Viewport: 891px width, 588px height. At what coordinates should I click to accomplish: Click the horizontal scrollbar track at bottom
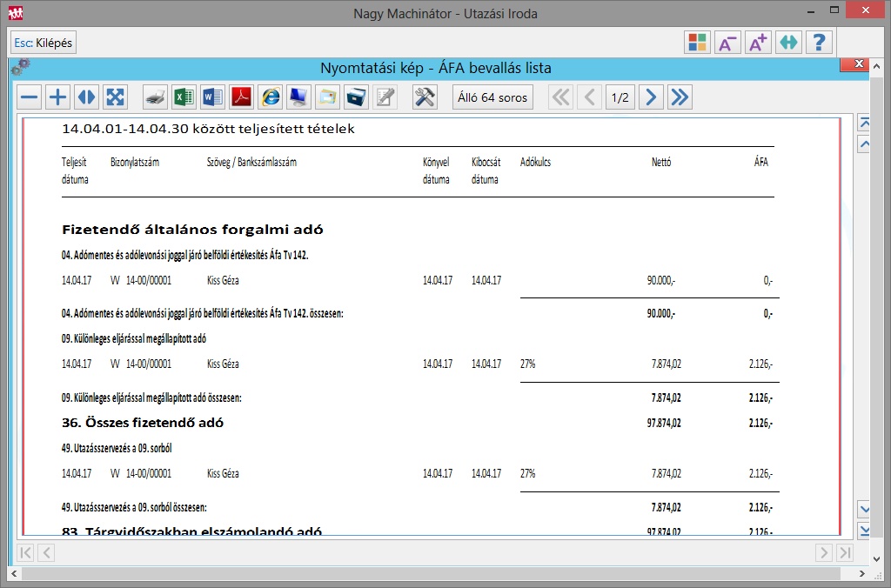click(x=430, y=573)
